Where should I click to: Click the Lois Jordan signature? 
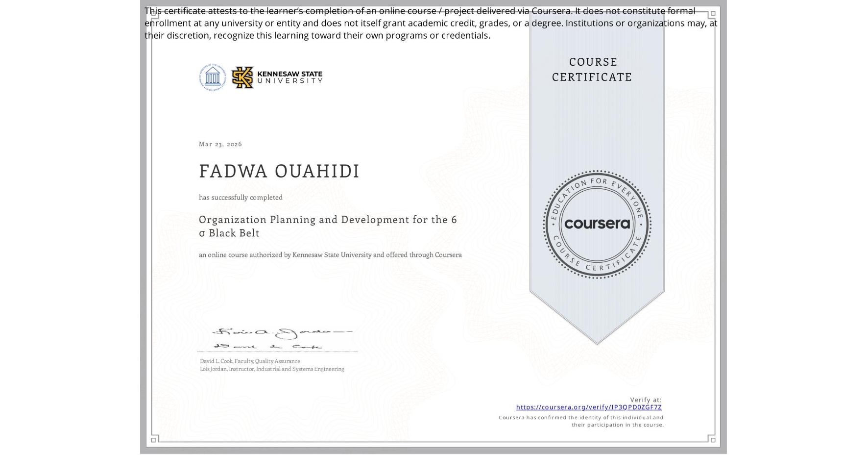click(x=282, y=333)
